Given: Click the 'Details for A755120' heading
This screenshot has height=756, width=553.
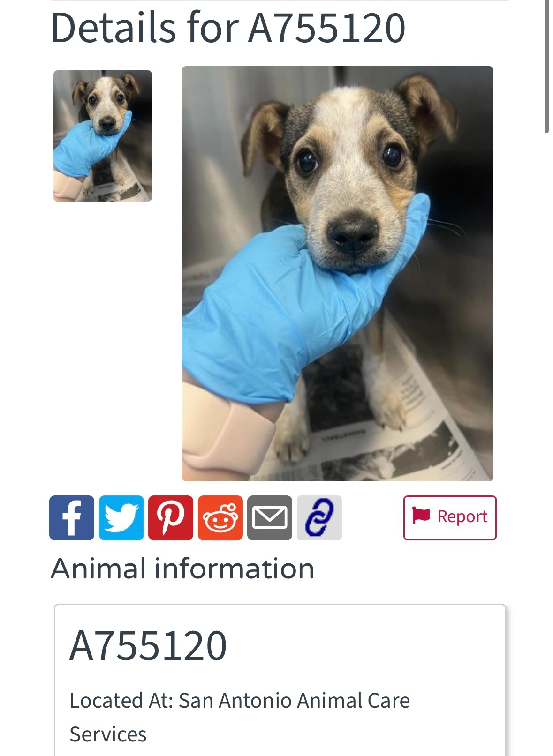Looking at the screenshot, I should (x=228, y=28).
